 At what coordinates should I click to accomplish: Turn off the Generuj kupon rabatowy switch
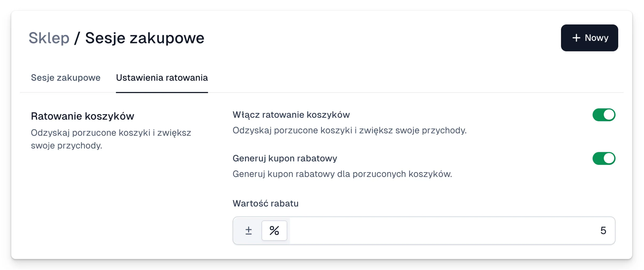pos(604,158)
